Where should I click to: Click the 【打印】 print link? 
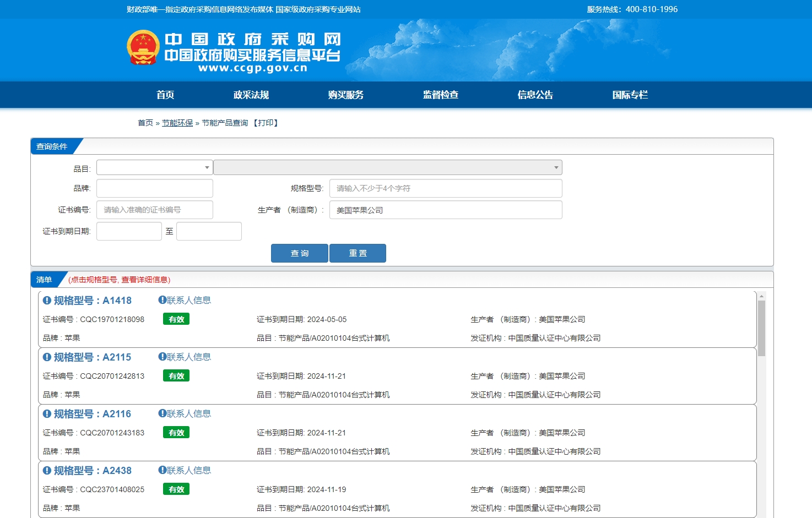pos(266,123)
